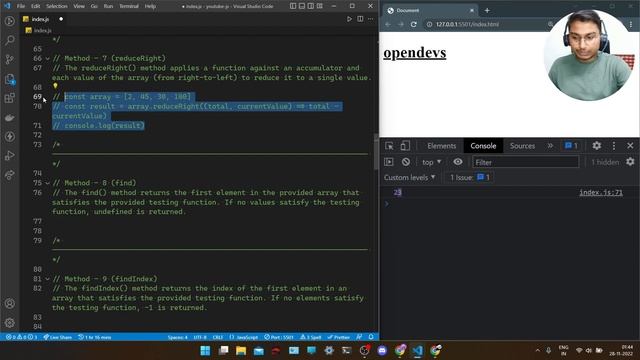This screenshot has width=640, height=360.
Task: Open the Custom levels dropdown
Action: coord(409,178)
